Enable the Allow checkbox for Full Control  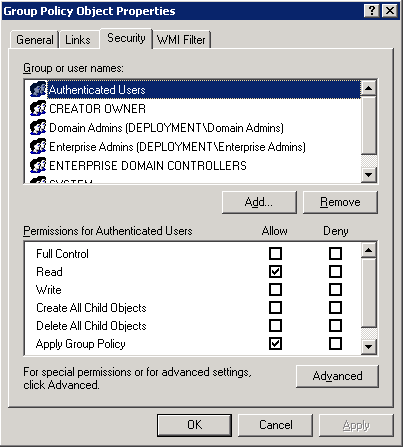[275, 253]
